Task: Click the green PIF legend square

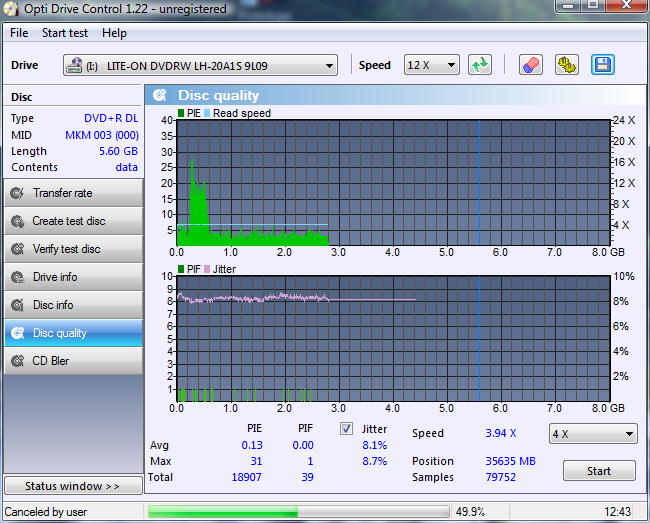Action: pyautogui.click(x=181, y=269)
